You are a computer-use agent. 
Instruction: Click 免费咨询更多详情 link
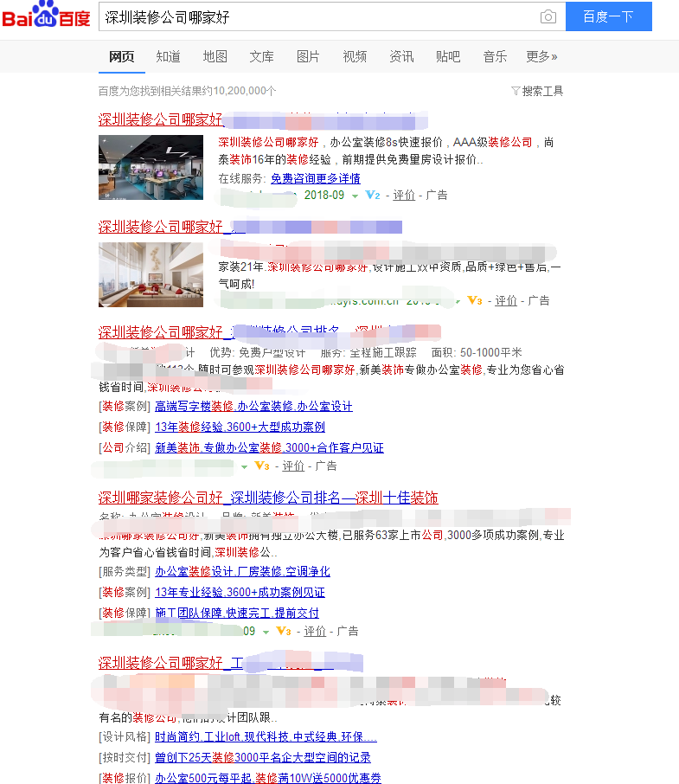pyautogui.click(x=315, y=178)
